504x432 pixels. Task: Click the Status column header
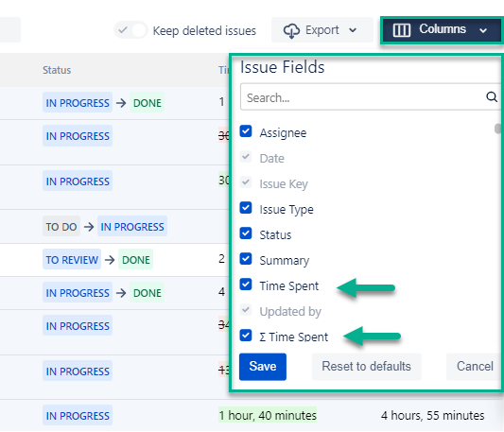57,70
